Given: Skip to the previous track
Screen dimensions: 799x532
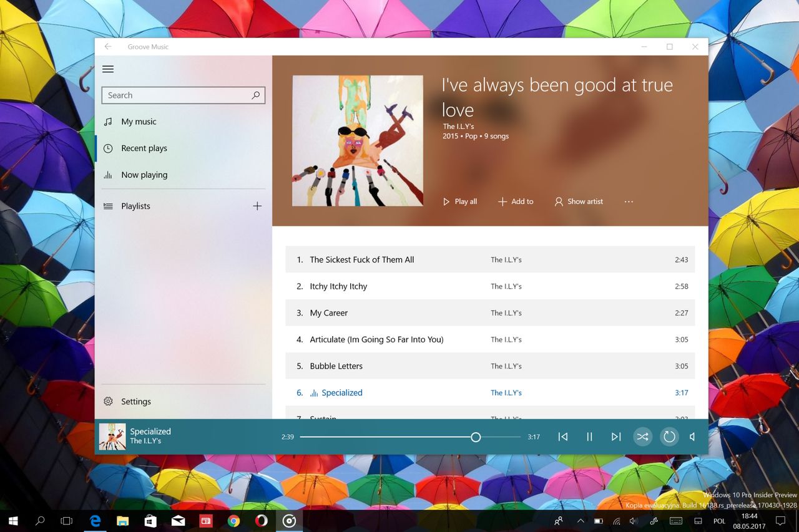Looking at the screenshot, I should tap(562, 437).
